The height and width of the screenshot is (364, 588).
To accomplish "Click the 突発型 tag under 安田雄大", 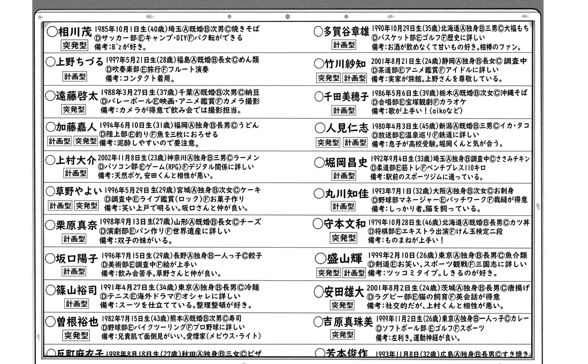I will click(342, 305).
